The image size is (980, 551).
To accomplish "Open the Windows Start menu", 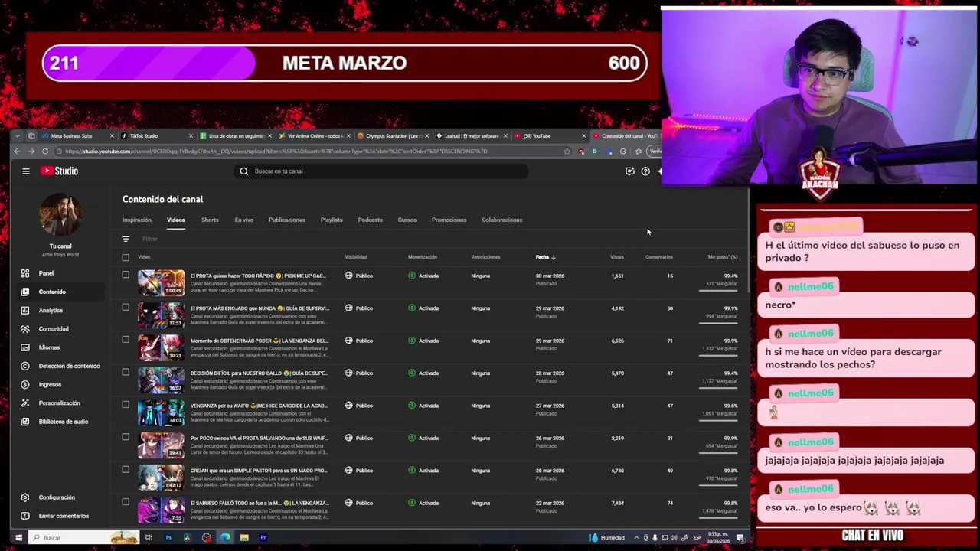I will (x=18, y=538).
